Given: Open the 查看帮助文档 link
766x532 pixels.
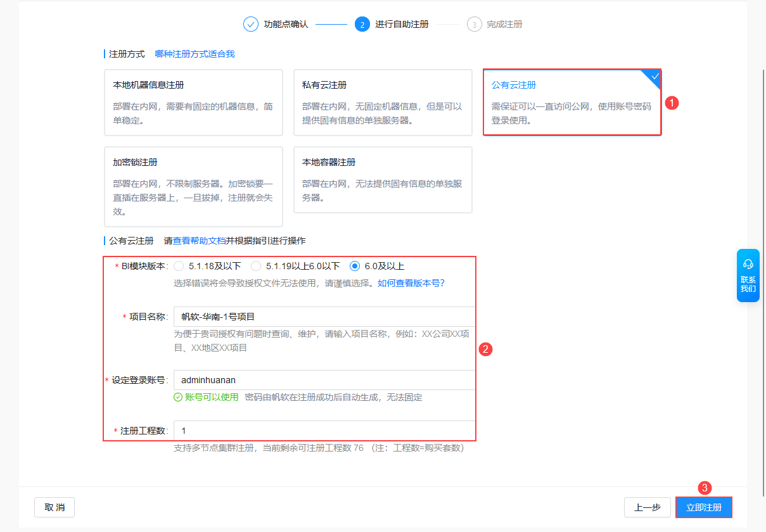Looking at the screenshot, I should (199, 241).
